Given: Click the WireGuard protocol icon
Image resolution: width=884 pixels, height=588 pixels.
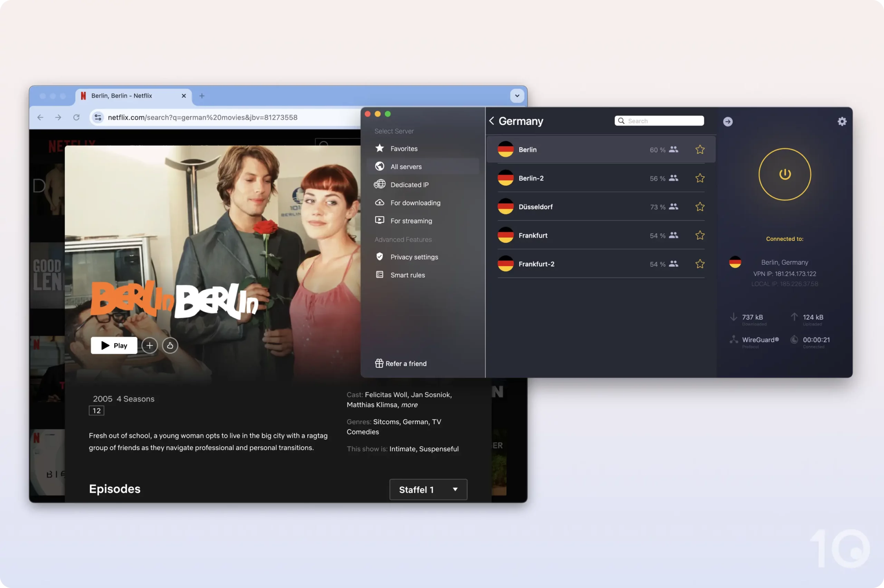Looking at the screenshot, I should (x=733, y=339).
